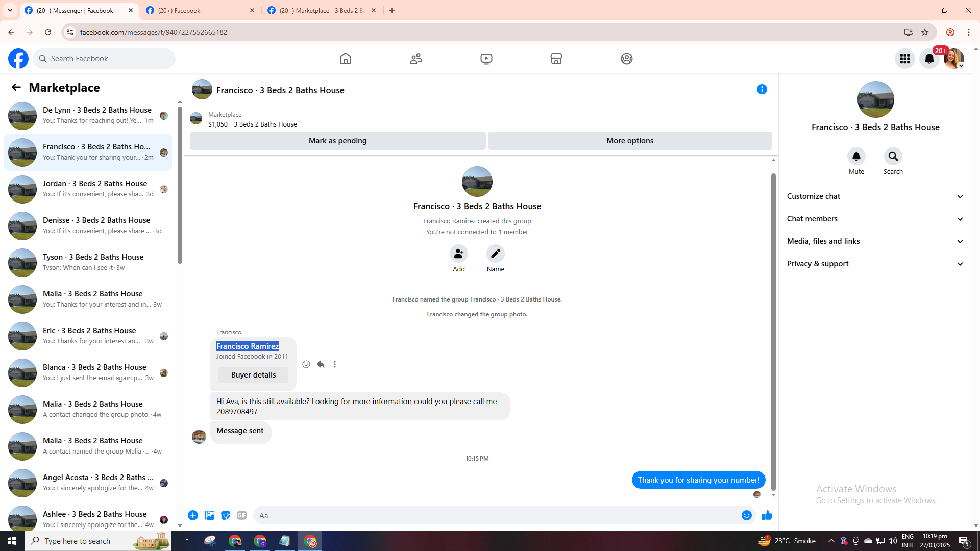Image resolution: width=980 pixels, height=551 pixels.
Task: Open Buyer details
Action: click(253, 375)
